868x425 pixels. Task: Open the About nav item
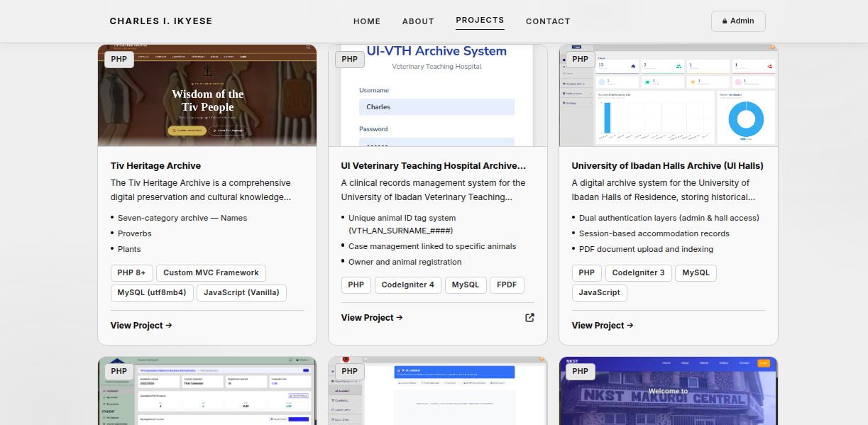pyautogui.click(x=418, y=21)
